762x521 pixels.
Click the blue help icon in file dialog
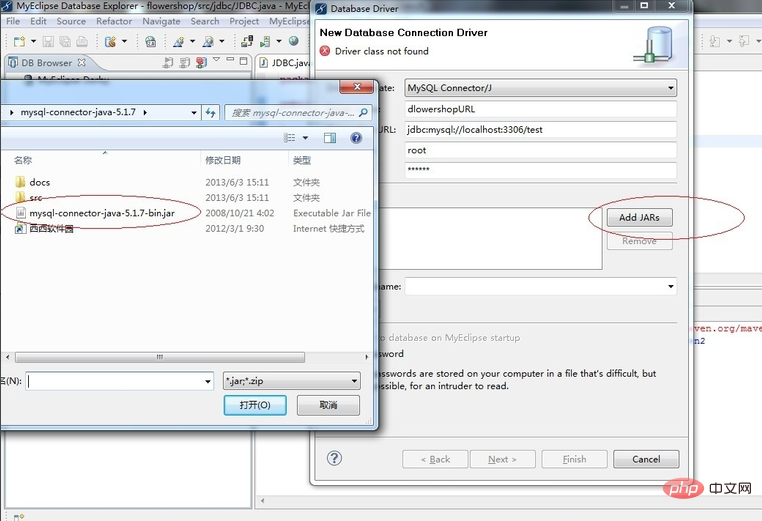pos(356,138)
